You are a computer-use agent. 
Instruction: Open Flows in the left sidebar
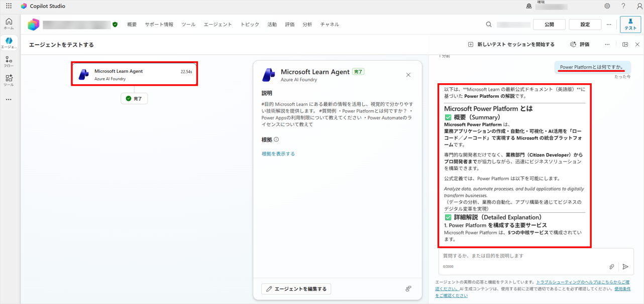pos(9,62)
